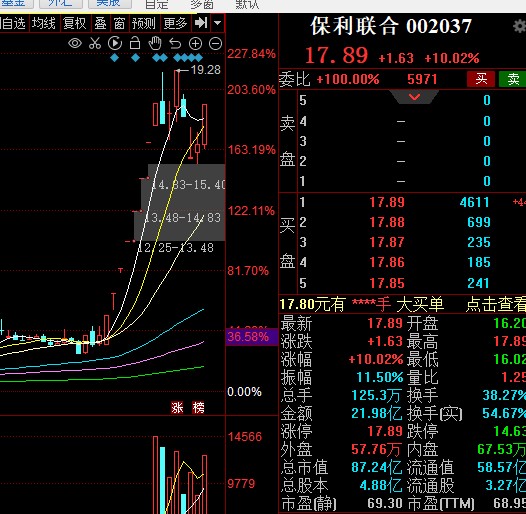This screenshot has width=526, height=514.
Task: Click the 19.28 high price label
Action: coord(206,70)
